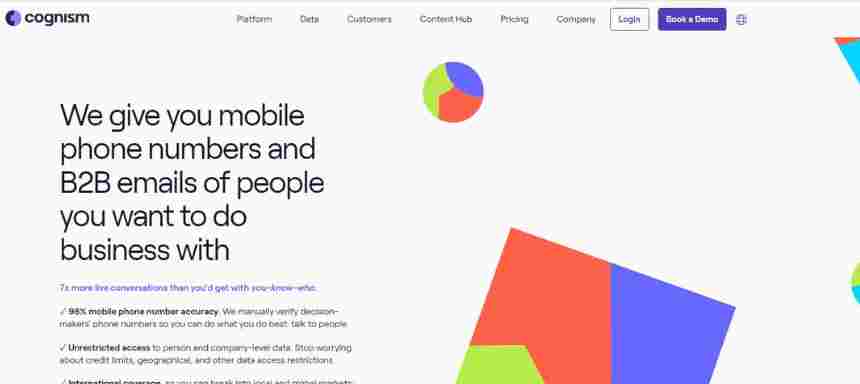Click the Cognism wordmark text
The height and width of the screenshot is (384, 860).
[57, 18]
